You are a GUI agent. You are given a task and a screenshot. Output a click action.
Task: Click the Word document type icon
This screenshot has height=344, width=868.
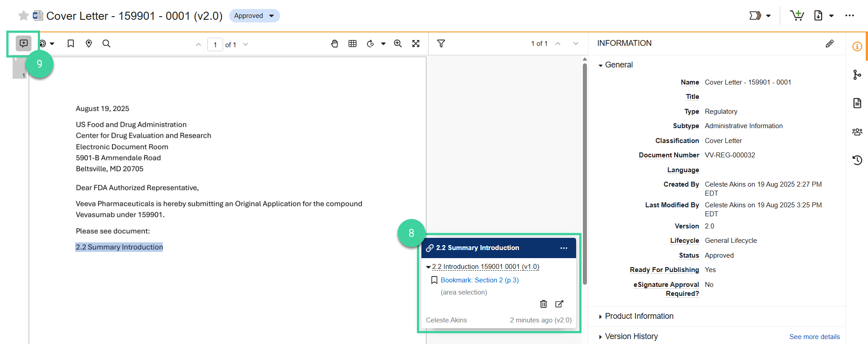click(38, 16)
